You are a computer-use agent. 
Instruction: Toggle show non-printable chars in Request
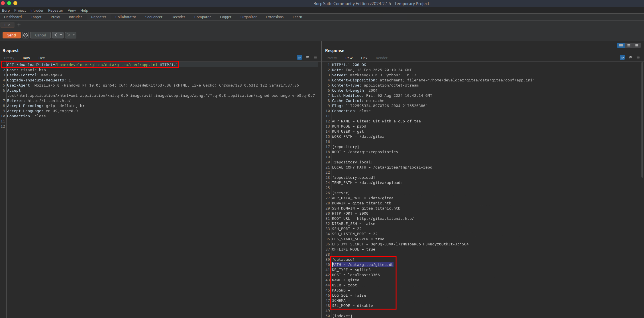tap(307, 57)
